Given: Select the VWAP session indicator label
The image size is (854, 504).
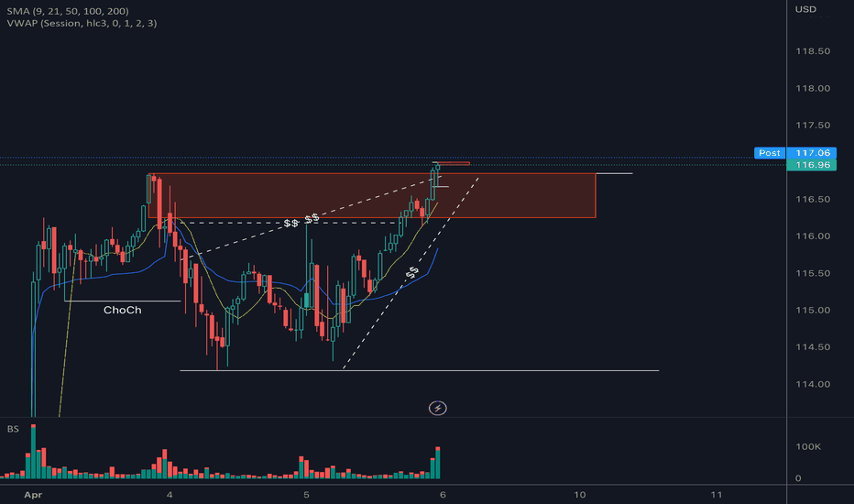Looking at the screenshot, I should [82, 23].
